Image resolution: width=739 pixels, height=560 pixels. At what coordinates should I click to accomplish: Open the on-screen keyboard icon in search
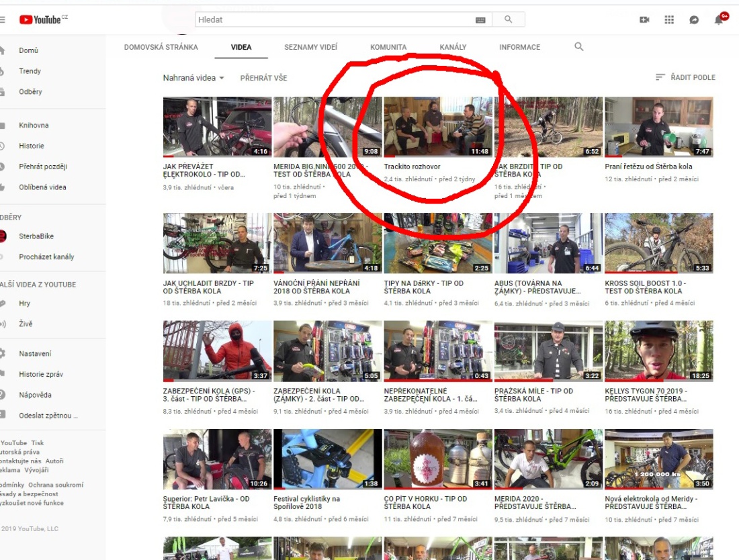[480, 19]
